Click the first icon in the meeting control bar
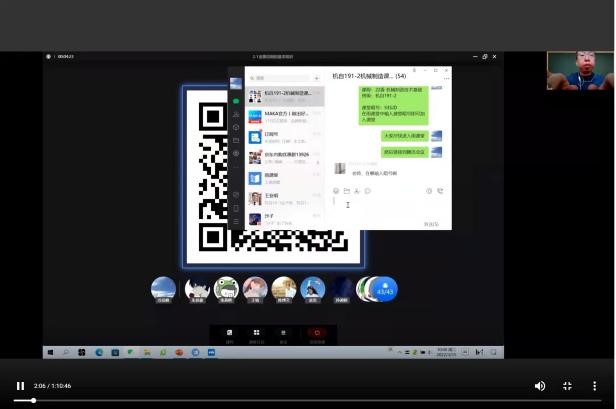Viewport: 616px width, 409px height. (230, 335)
